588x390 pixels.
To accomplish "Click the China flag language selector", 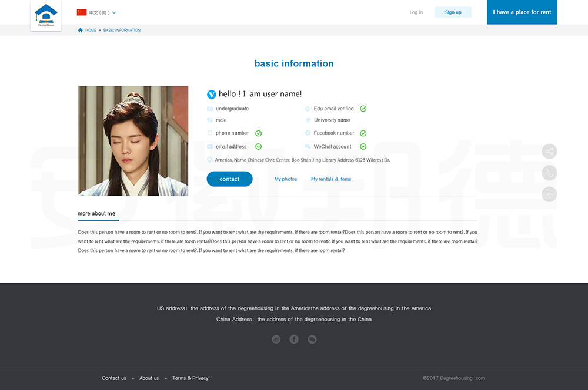I will pyautogui.click(x=82, y=12).
